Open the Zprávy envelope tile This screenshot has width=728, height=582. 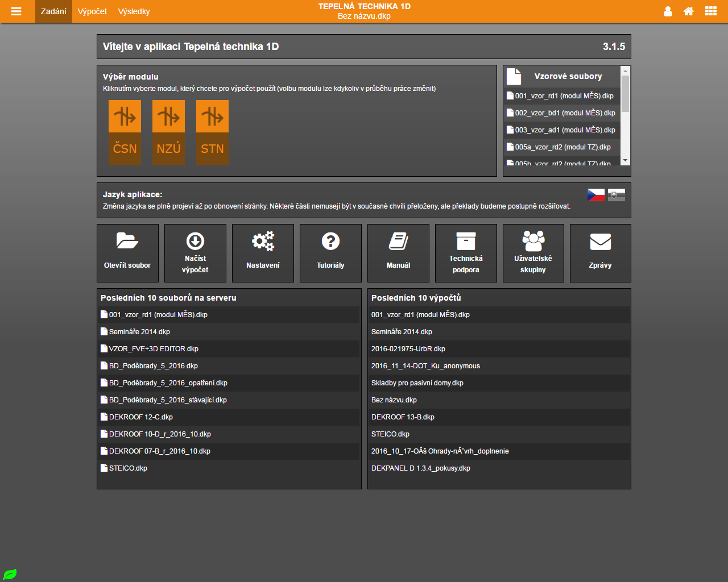pyautogui.click(x=600, y=253)
